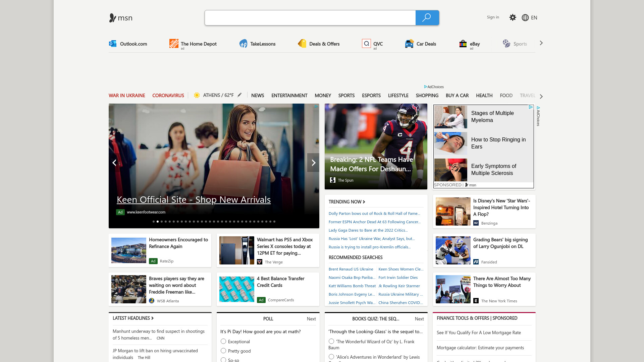
Task: Click The Spun source logo
Action: coord(333,180)
